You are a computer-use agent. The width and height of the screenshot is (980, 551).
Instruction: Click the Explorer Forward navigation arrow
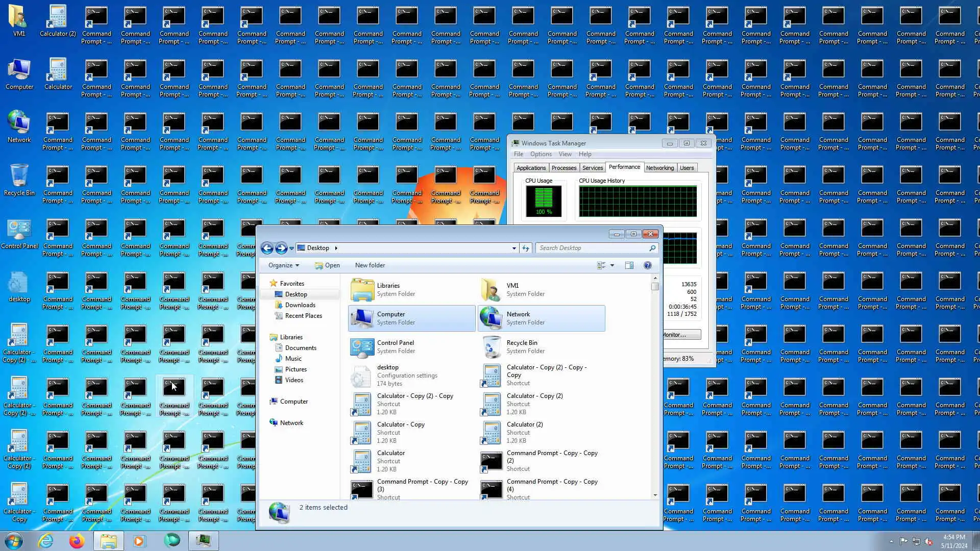281,248
